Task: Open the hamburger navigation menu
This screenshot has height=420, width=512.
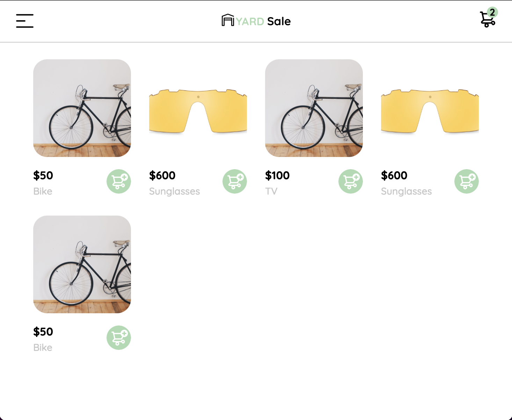Action: pyautogui.click(x=24, y=21)
